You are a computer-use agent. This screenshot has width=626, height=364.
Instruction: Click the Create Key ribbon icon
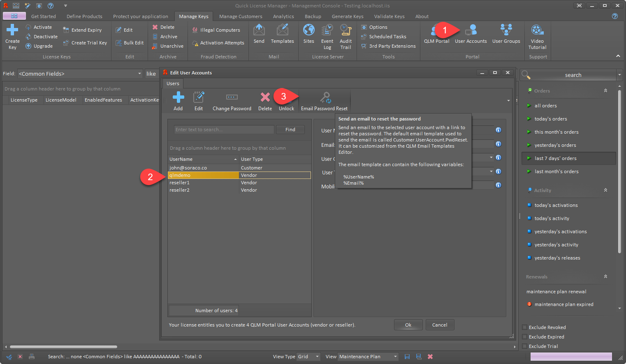coord(12,36)
